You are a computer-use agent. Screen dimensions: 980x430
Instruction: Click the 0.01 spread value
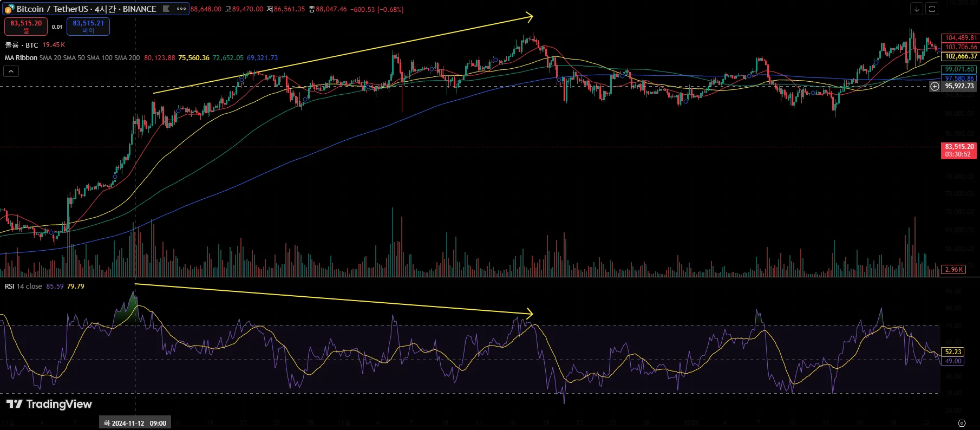pos(57,27)
